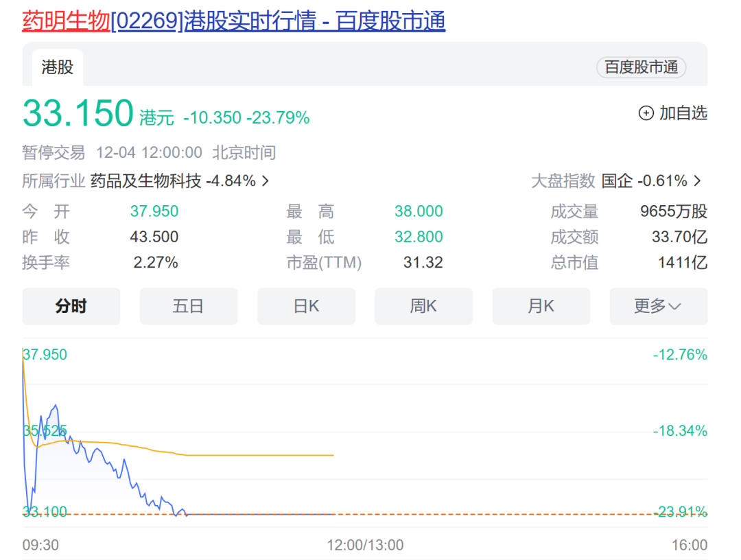This screenshot has height=560, width=741.
Task: Click the 昨收 value 43.500
Action: pos(154,236)
